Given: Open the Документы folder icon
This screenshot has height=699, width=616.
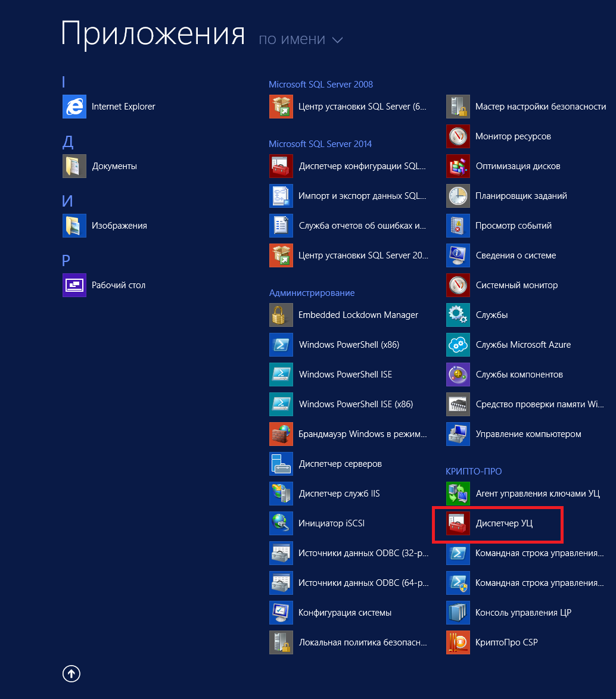Looking at the screenshot, I should (74, 166).
